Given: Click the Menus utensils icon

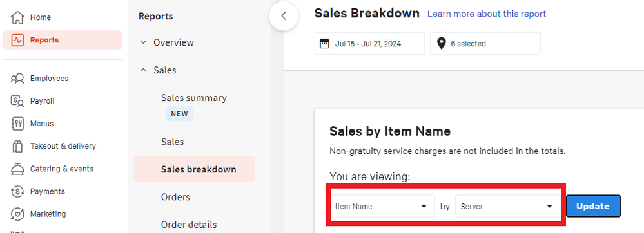Looking at the screenshot, I should [x=17, y=124].
